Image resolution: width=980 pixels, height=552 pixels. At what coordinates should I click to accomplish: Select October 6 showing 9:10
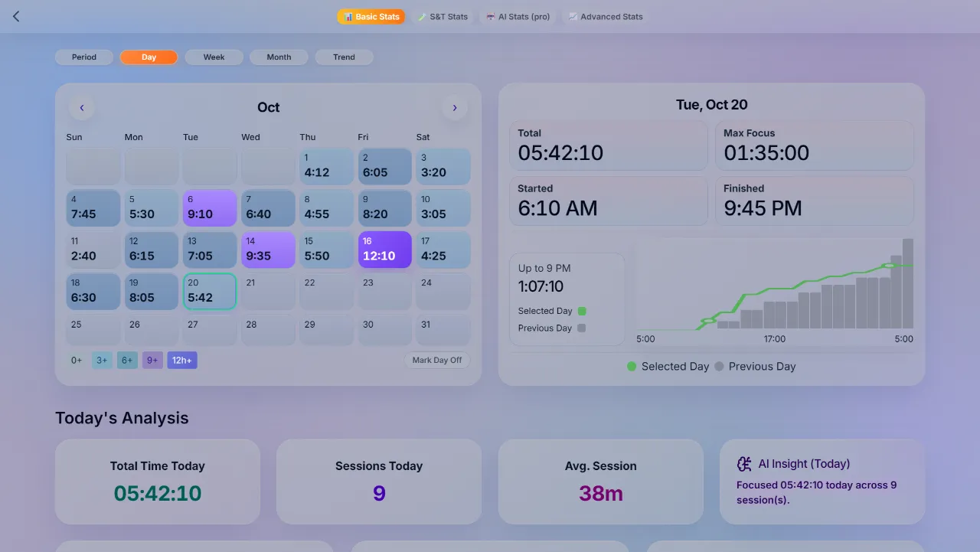pyautogui.click(x=210, y=208)
